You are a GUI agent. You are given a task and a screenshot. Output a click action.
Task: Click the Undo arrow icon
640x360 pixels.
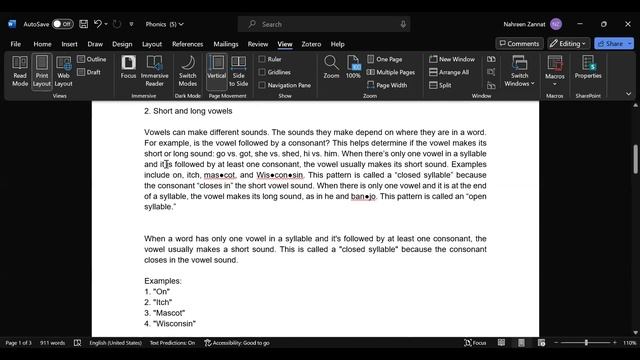click(98, 24)
